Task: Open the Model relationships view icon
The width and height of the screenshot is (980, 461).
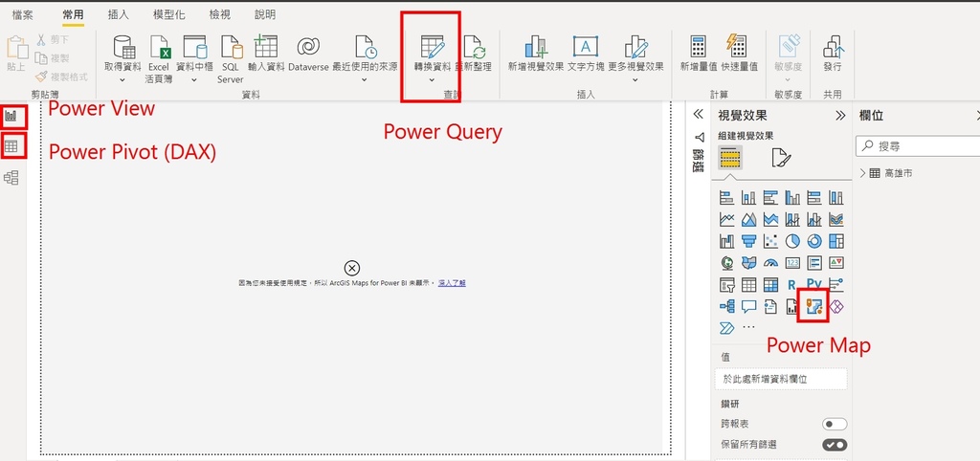Action: tap(11, 177)
